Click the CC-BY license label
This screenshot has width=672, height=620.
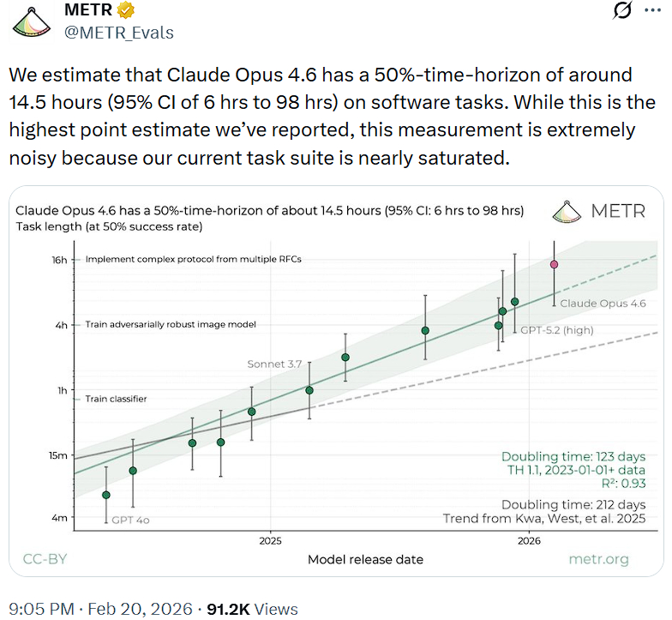pyautogui.click(x=45, y=559)
